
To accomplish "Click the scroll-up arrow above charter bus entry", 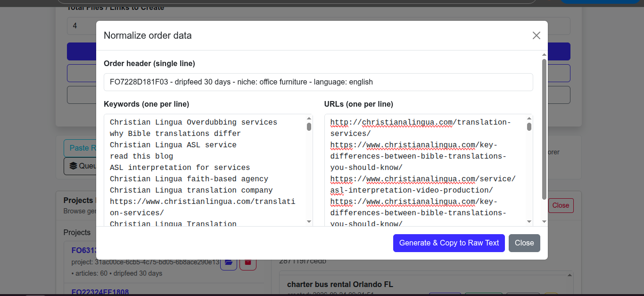I will 570,275.
